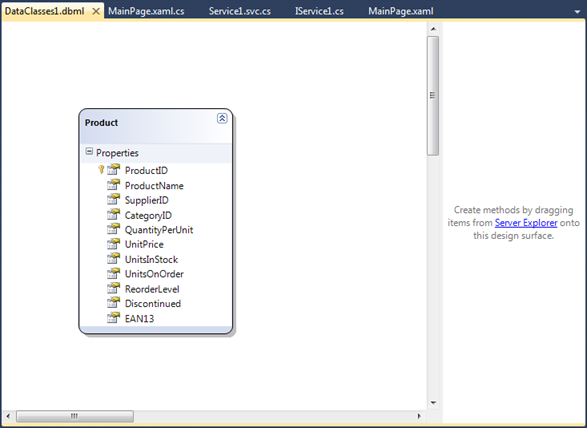Collapse the Product entity with chevron button

222,118
